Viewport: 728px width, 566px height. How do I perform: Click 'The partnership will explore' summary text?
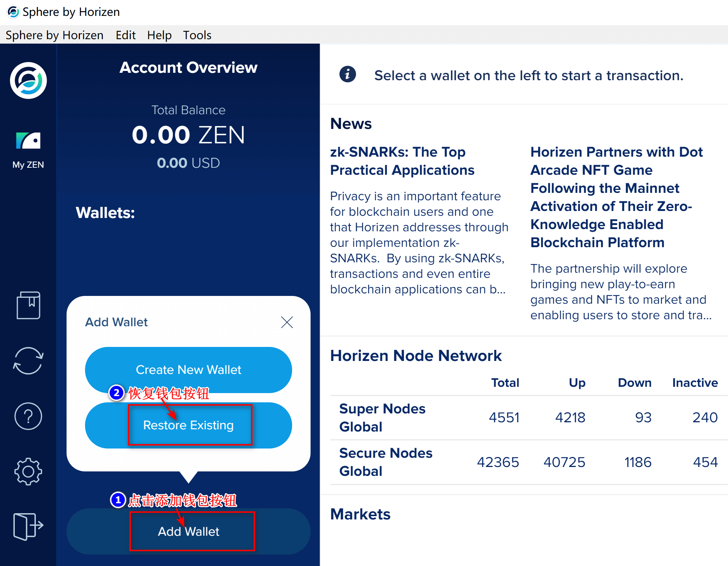pyautogui.click(x=621, y=291)
